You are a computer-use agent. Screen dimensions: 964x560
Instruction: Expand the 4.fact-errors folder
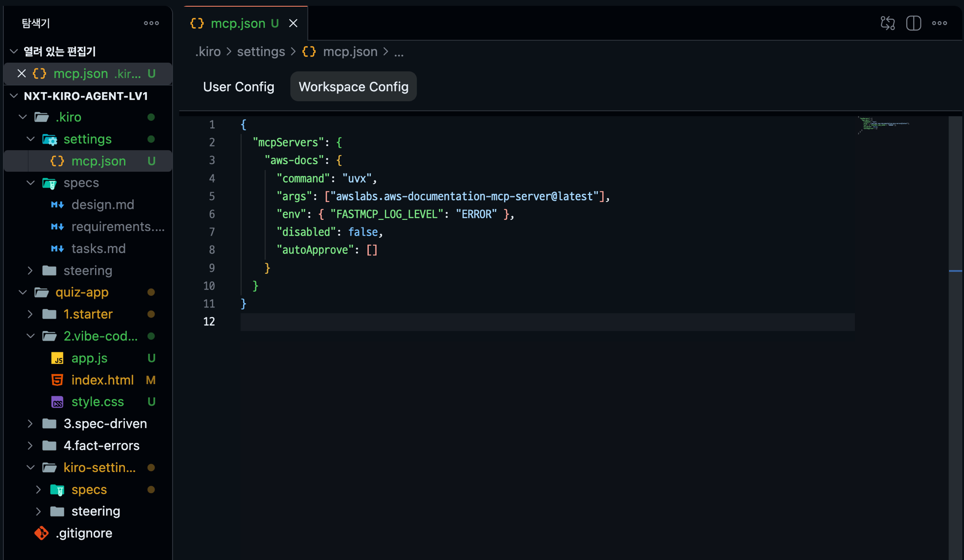click(x=30, y=445)
